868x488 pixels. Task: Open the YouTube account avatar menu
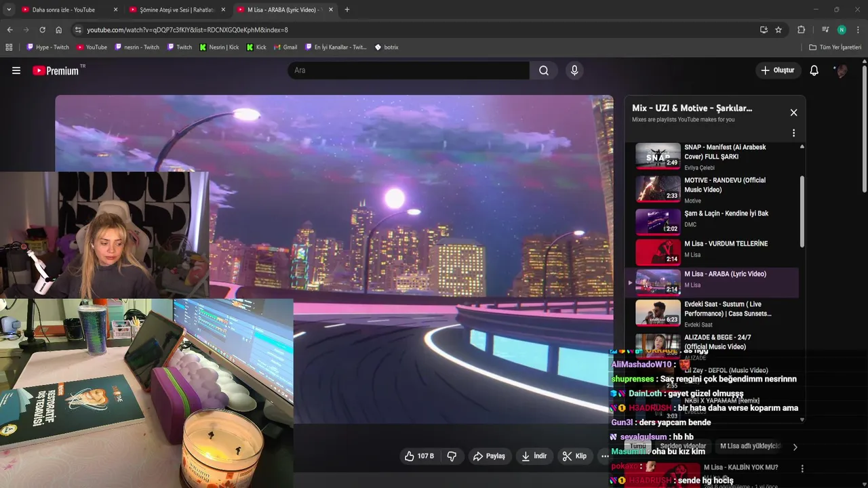(841, 70)
